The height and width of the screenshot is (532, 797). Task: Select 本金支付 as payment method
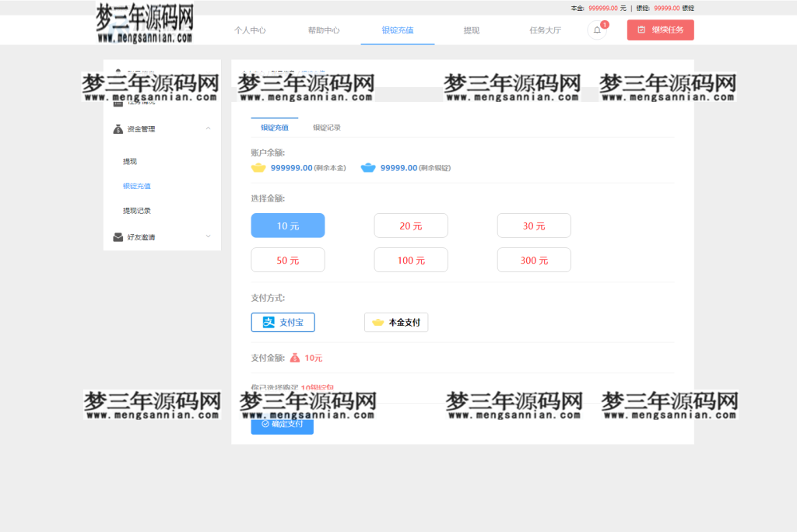tap(396, 322)
